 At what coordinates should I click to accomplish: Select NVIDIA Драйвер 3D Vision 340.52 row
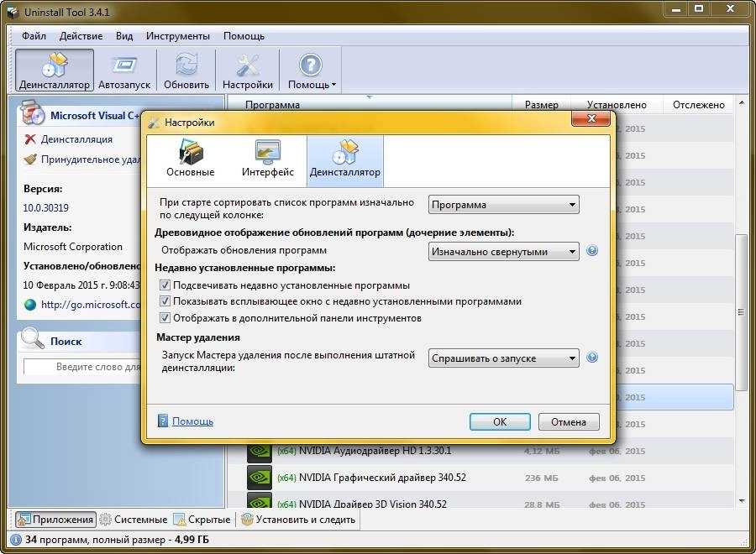coord(480,501)
